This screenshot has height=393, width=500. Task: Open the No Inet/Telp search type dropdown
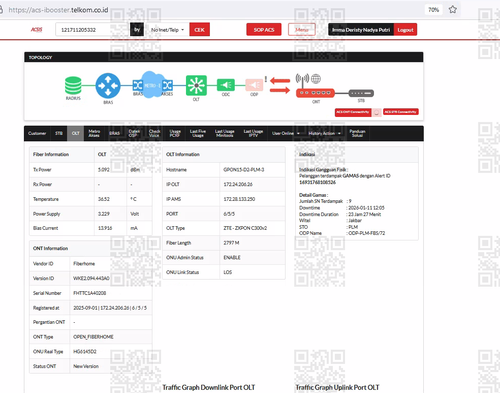pyautogui.click(x=167, y=30)
